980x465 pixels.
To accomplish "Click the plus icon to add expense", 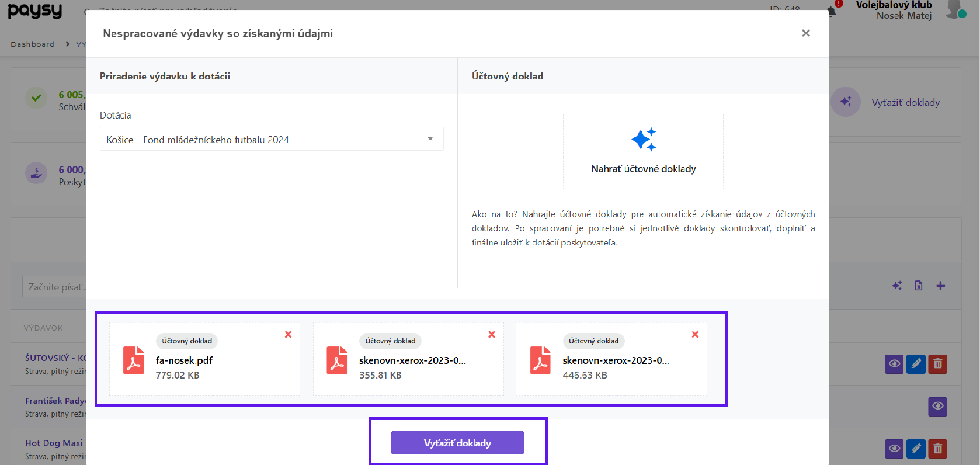I will click(940, 286).
